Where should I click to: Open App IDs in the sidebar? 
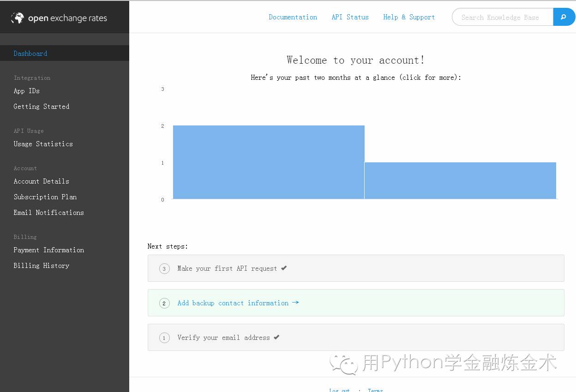pyautogui.click(x=27, y=91)
